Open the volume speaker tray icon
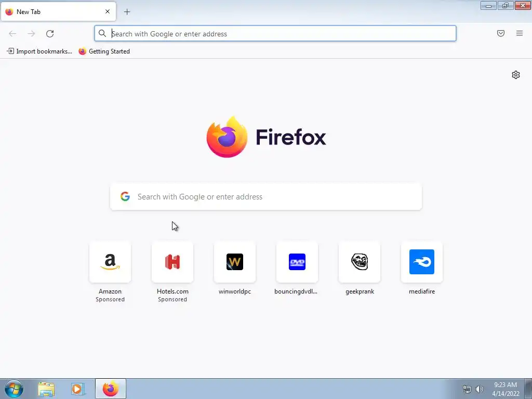Image resolution: width=532 pixels, height=399 pixels. [479, 389]
